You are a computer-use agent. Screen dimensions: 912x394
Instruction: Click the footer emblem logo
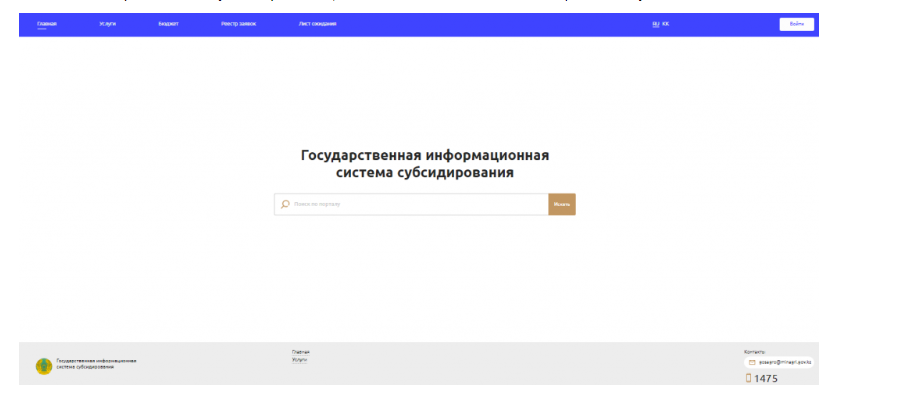pos(44,366)
